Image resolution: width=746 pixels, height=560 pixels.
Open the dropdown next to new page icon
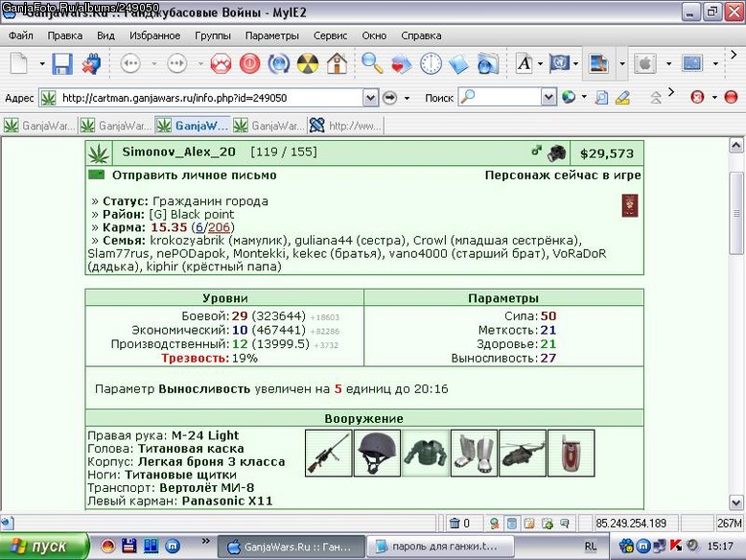coord(42,63)
